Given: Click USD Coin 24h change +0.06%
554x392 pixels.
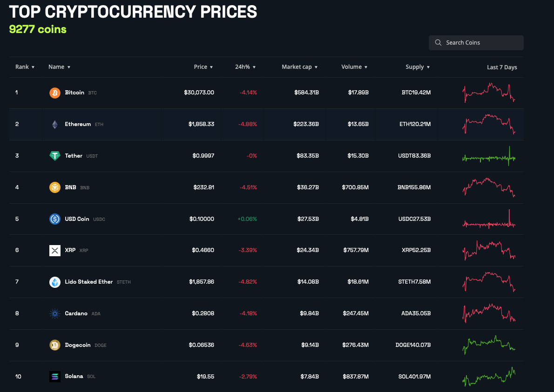Looking at the screenshot, I should (247, 219).
